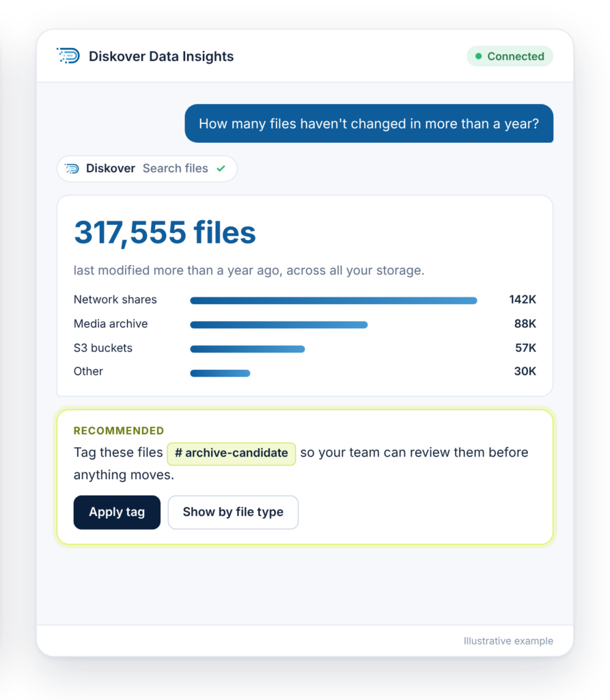Click the Media archive label
The height and width of the screenshot is (700, 610).
[x=111, y=323]
